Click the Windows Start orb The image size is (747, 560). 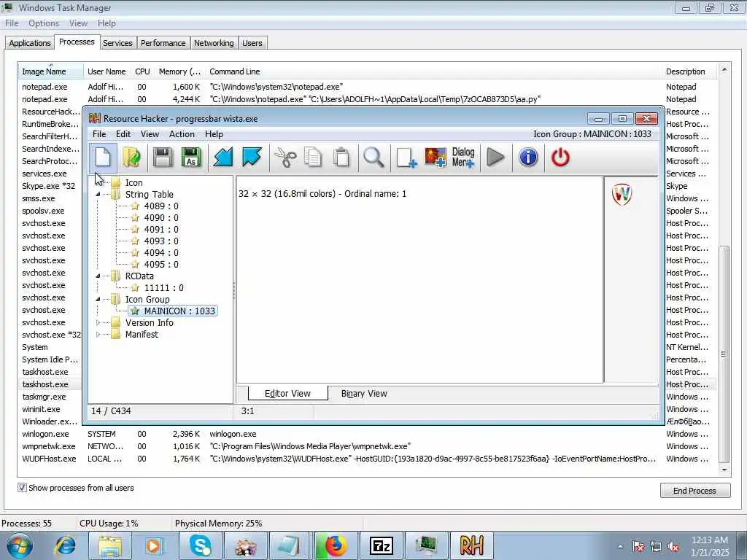coord(19,546)
